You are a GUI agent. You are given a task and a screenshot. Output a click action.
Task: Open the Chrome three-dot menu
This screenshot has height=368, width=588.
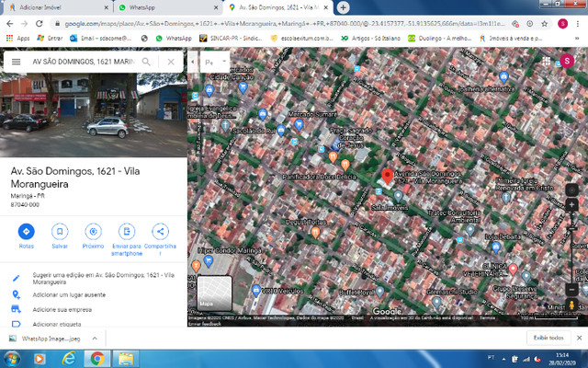(x=578, y=24)
